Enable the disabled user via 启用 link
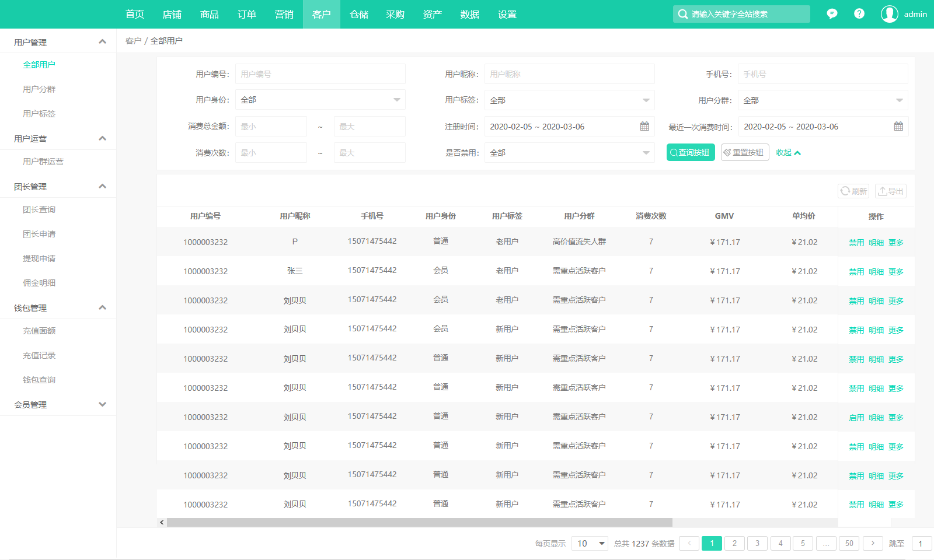 click(856, 418)
